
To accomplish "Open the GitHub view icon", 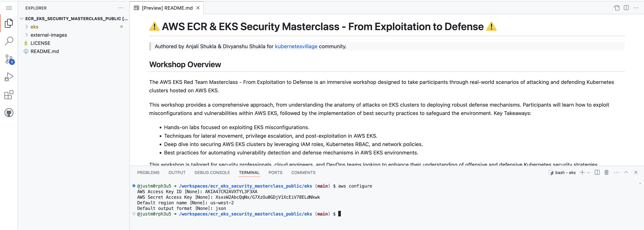I will [x=9, y=113].
